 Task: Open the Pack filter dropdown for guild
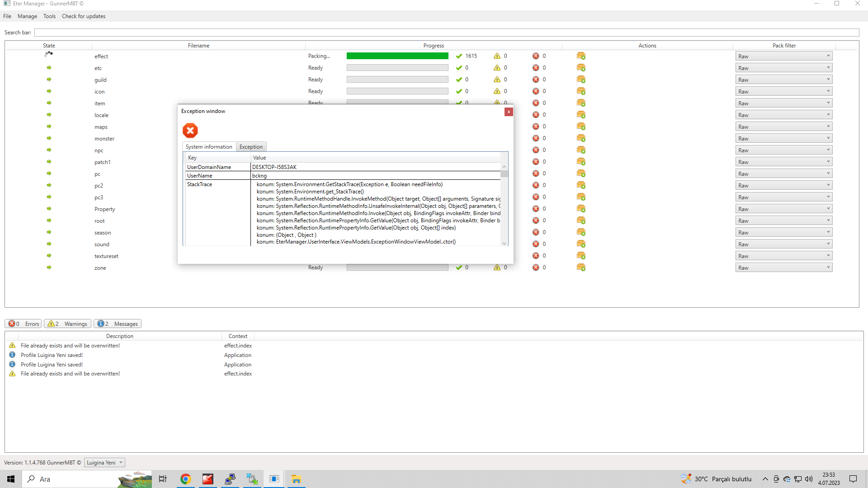[784, 80]
